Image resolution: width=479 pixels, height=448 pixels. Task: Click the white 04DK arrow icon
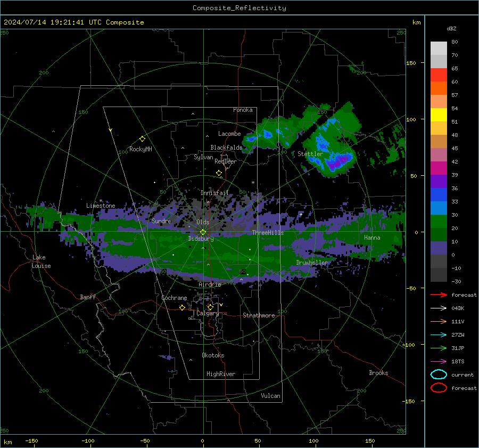click(439, 308)
